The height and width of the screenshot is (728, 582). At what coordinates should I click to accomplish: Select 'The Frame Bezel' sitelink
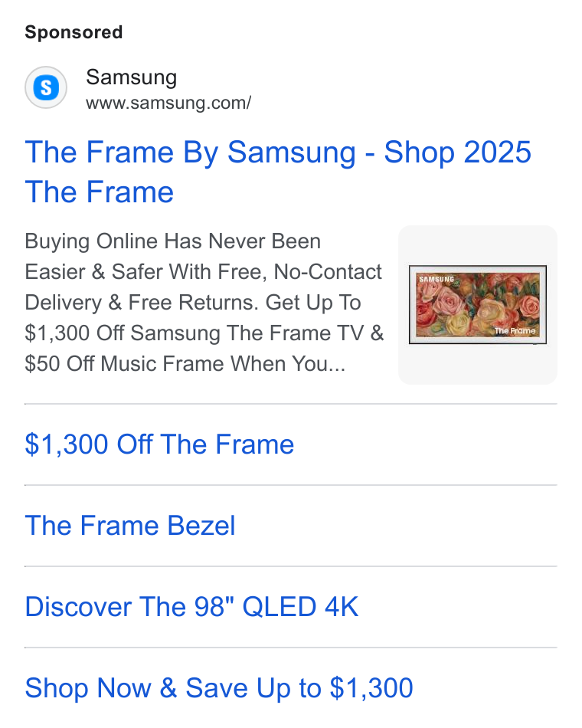coord(130,526)
